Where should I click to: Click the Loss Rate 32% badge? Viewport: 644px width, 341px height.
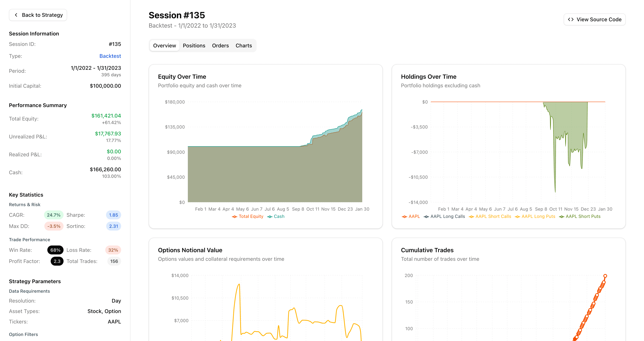point(113,250)
